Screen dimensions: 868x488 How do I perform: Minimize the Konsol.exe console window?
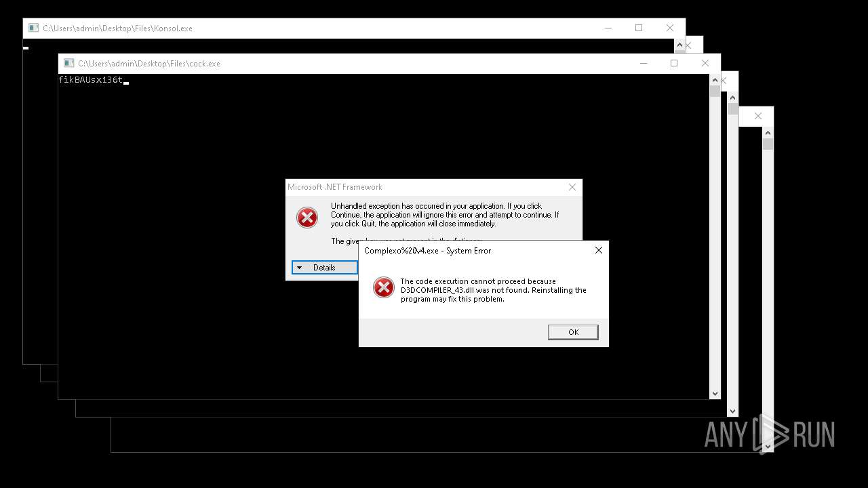coord(608,28)
